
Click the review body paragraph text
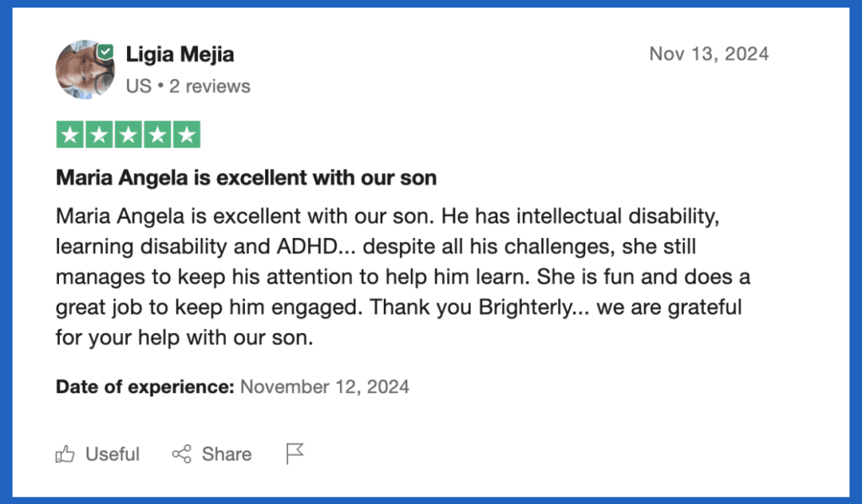point(403,277)
